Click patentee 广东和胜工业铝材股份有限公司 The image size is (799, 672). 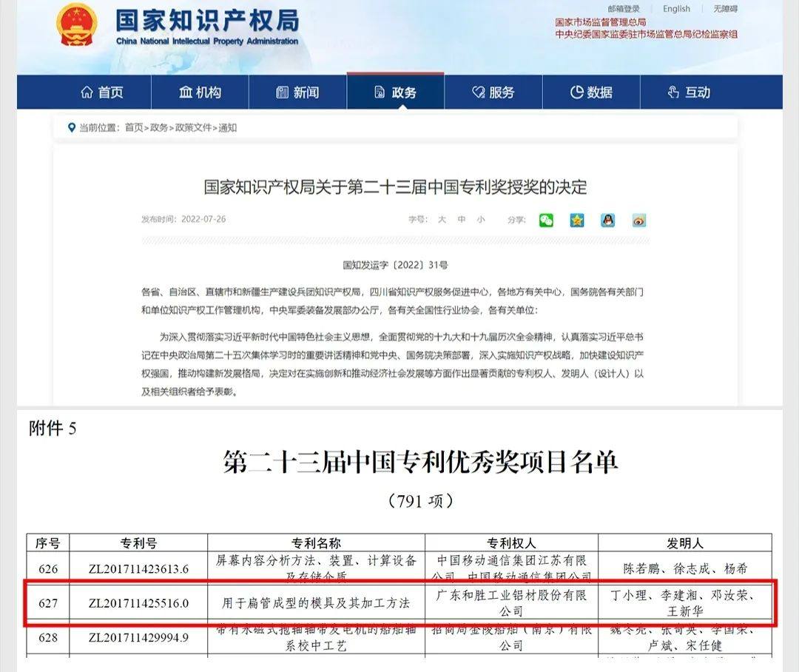coord(512,602)
